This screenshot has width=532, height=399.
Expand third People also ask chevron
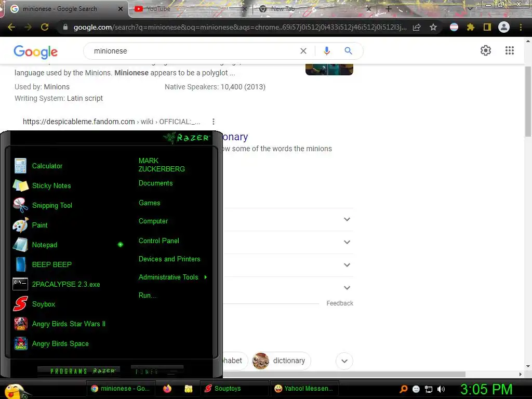[x=347, y=264]
